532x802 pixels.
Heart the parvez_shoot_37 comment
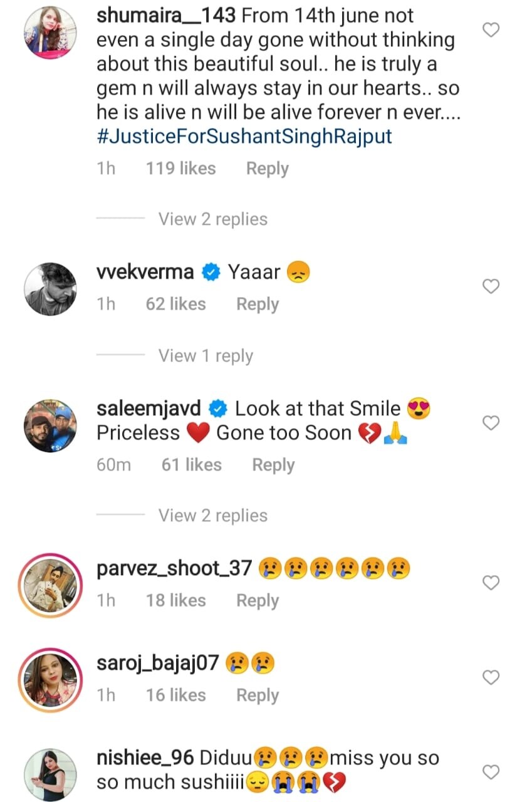pyautogui.click(x=493, y=583)
